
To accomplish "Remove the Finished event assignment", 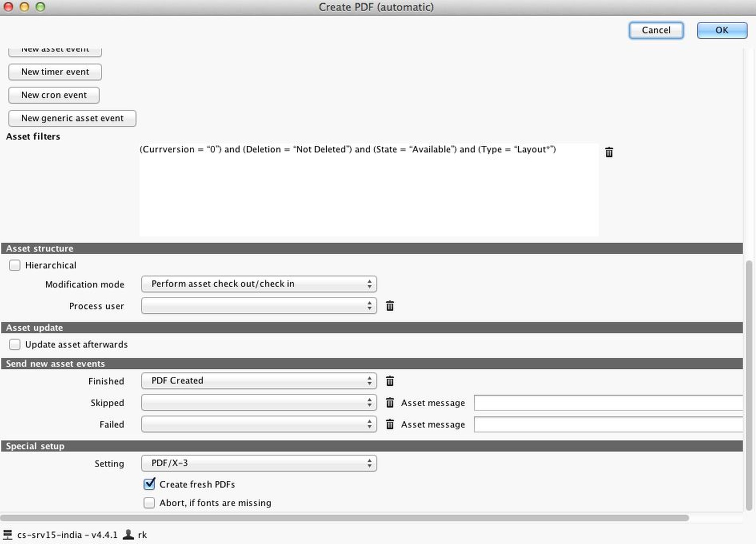I will click(390, 381).
